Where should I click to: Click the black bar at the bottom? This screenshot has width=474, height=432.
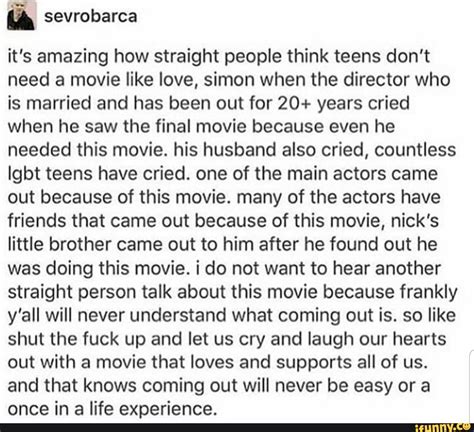coord(237,427)
